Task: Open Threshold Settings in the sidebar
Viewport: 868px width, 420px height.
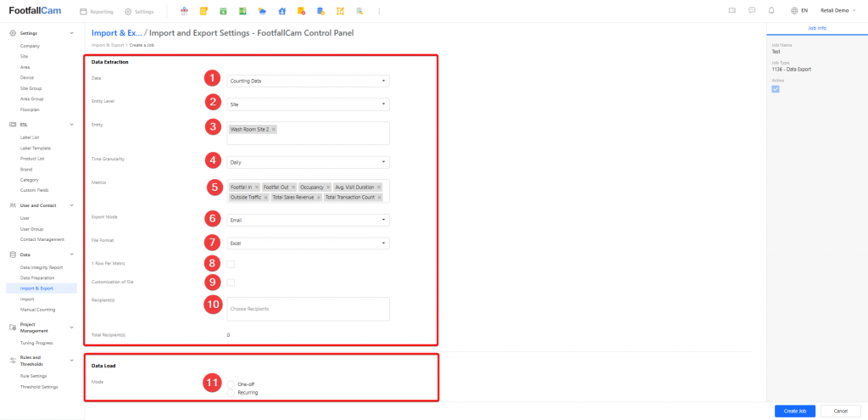Action: (39, 387)
